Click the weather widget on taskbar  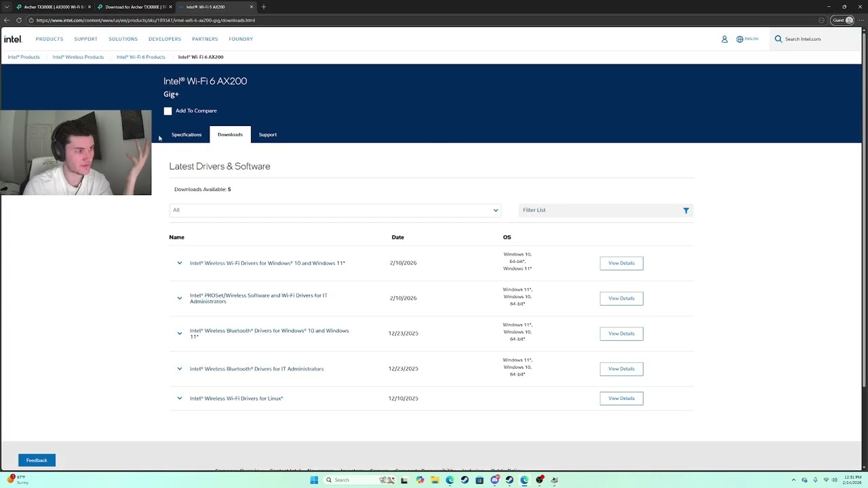click(19, 480)
